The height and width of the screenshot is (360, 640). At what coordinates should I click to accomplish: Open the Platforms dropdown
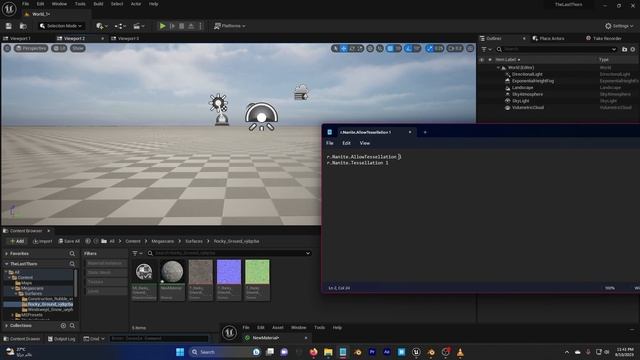click(x=230, y=26)
